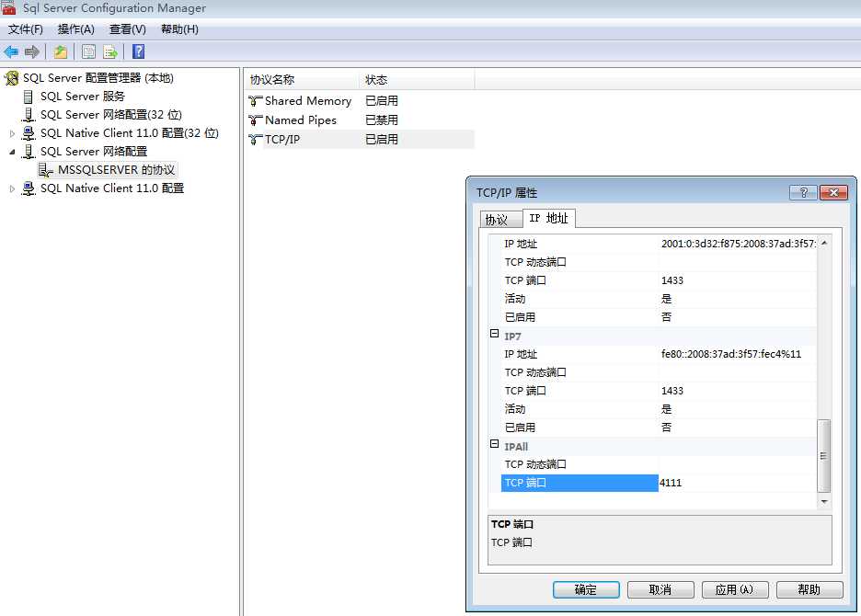Click the 帮助 dialog button
The height and width of the screenshot is (616, 861).
[x=809, y=590]
